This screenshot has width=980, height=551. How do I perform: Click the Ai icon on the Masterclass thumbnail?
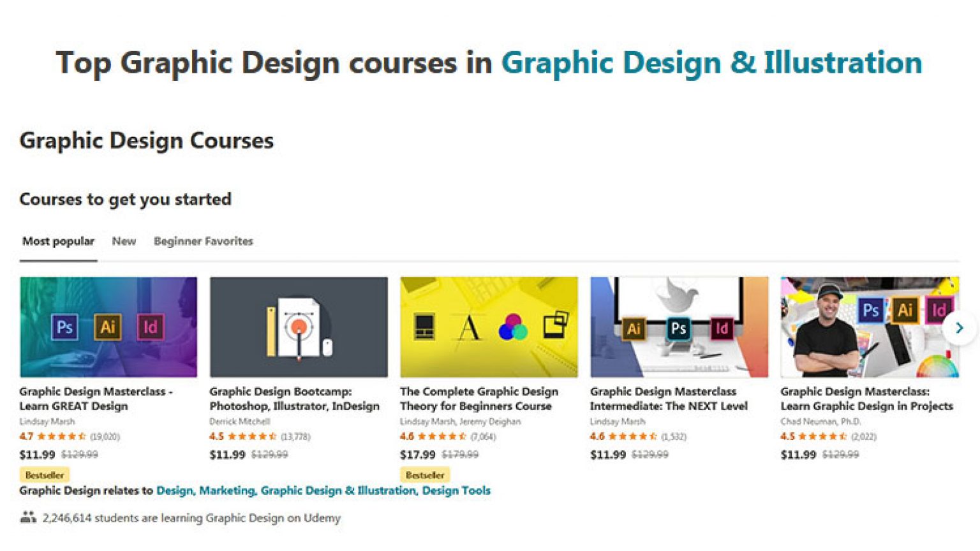point(107,326)
